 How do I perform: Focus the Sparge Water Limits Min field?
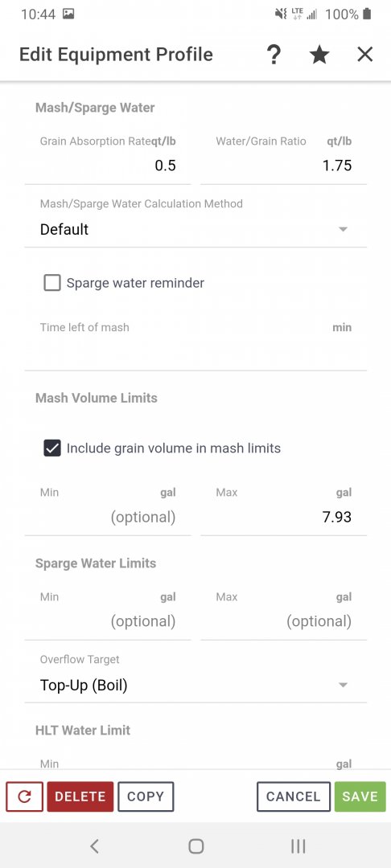(x=108, y=621)
